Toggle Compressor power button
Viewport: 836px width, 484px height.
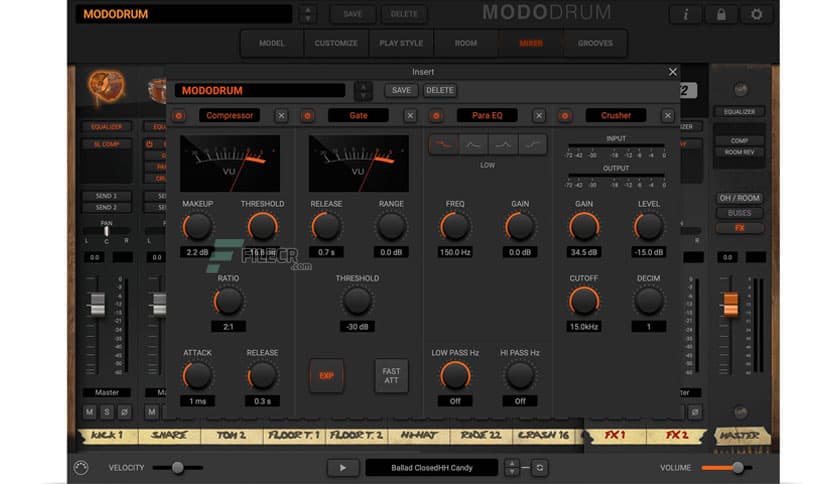pyautogui.click(x=179, y=116)
